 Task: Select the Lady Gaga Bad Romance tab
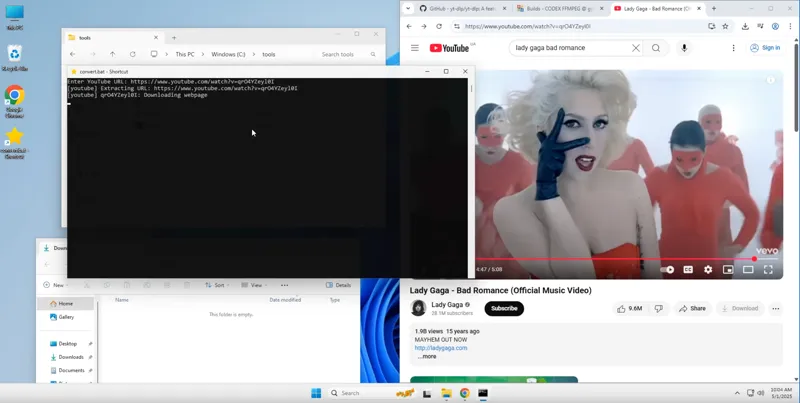click(657, 9)
